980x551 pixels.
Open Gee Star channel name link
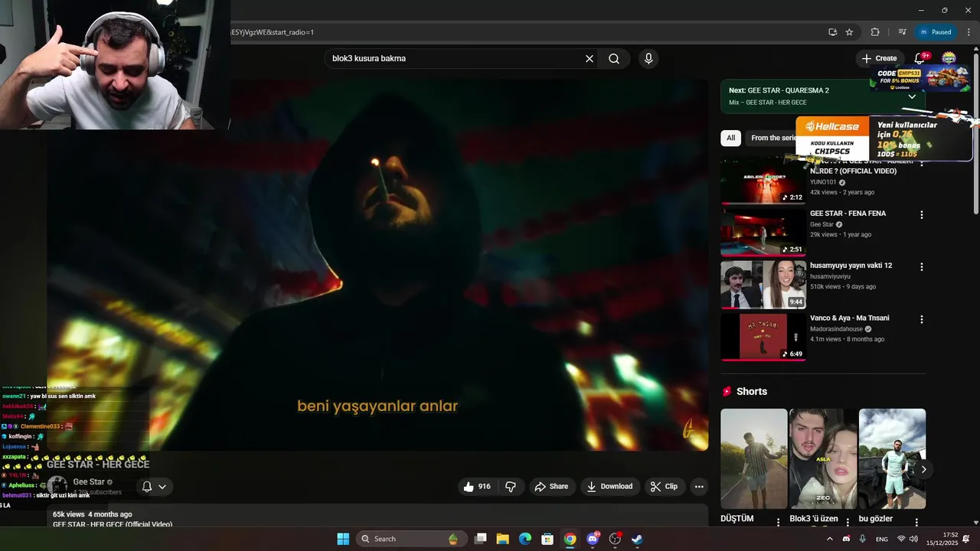[89, 482]
